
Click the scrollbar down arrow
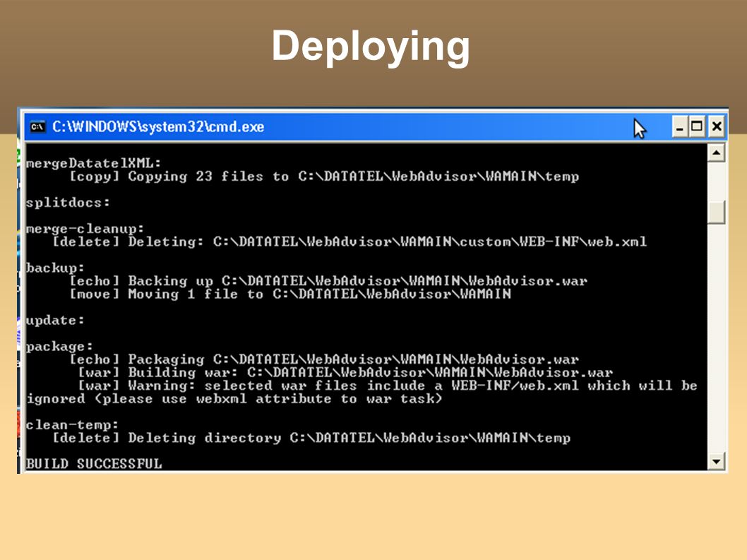(x=716, y=461)
